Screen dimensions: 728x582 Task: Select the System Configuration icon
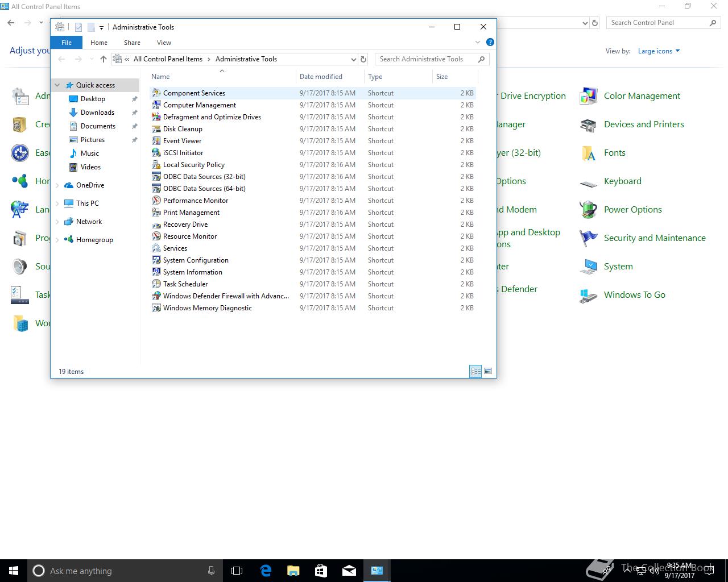tap(156, 260)
